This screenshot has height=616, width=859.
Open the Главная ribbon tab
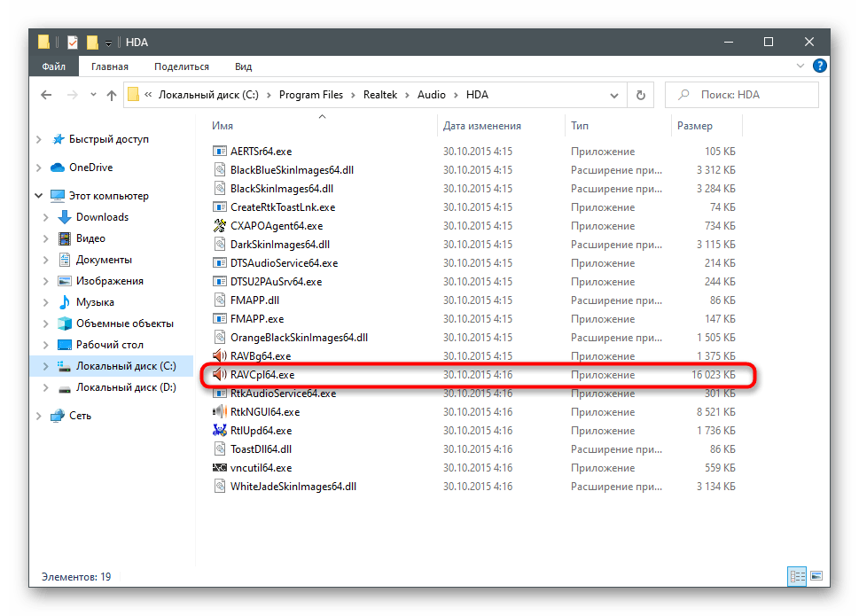pos(110,66)
